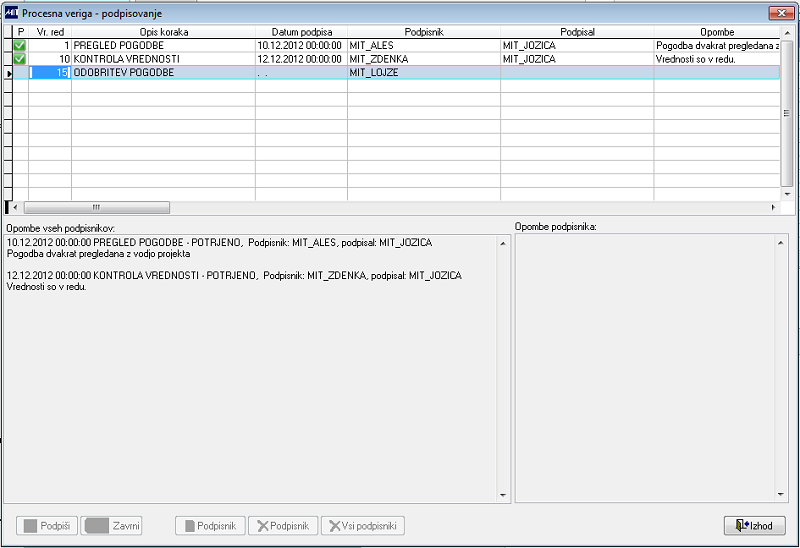This screenshot has width=800, height=548.
Task: Click the Podpisnik button with X icon
Action: 283,526
